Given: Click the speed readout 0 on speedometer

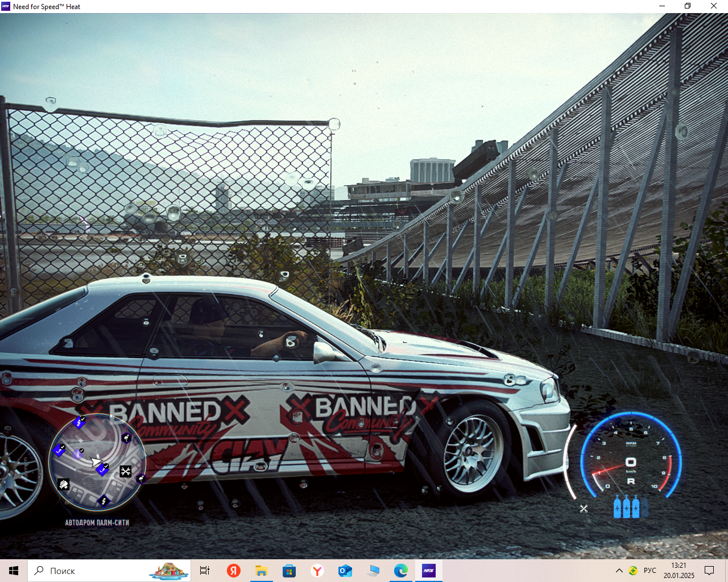Looking at the screenshot, I should tap(631, 462).
